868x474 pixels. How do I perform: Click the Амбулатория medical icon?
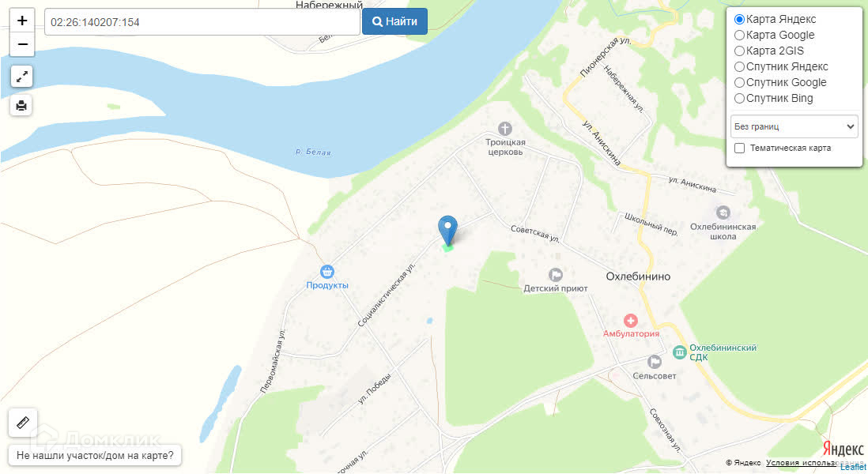(631, 321)
